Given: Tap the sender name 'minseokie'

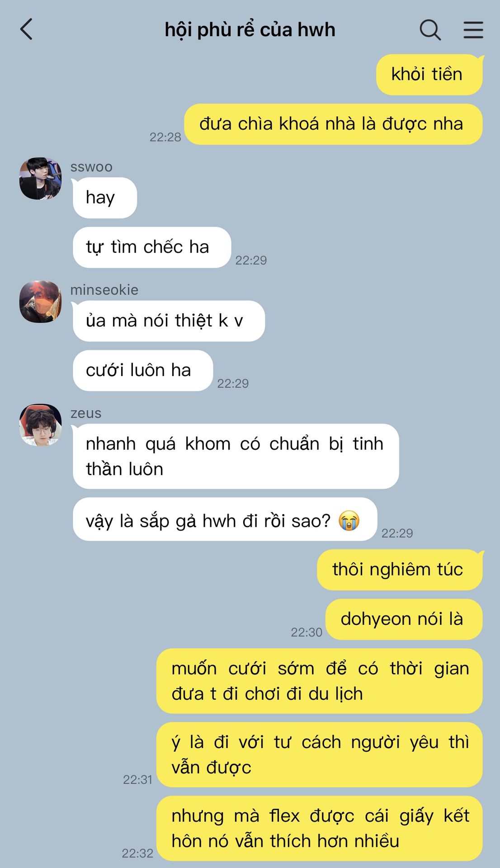Looking at the screenshot, I should click(x=104, y=290).
